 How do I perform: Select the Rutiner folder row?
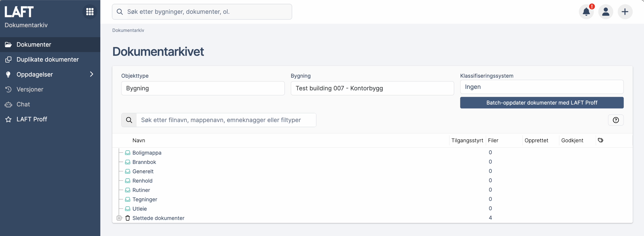[373, 190]
